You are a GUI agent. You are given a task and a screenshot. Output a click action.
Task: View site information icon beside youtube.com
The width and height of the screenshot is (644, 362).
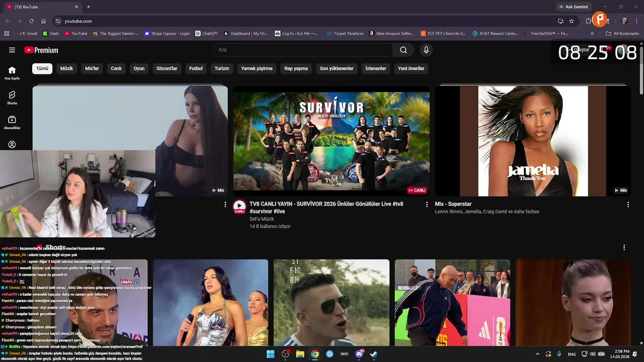click(x=58, y=21)
